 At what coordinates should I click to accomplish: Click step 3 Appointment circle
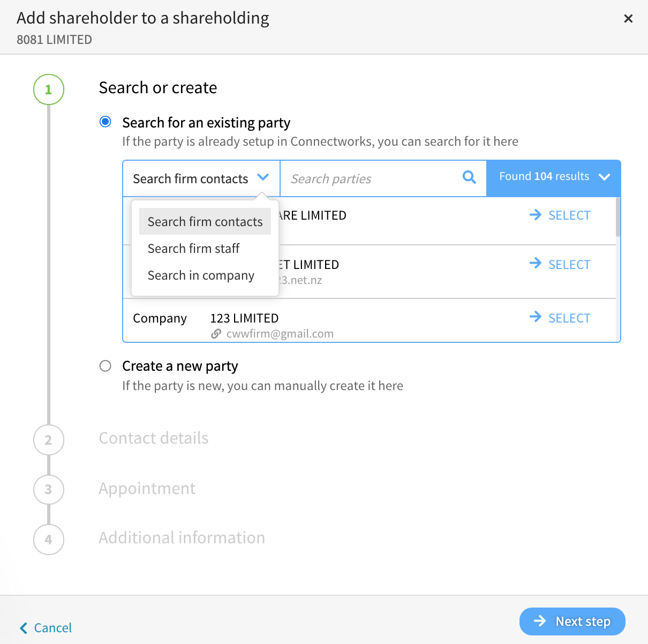[49, 489]
